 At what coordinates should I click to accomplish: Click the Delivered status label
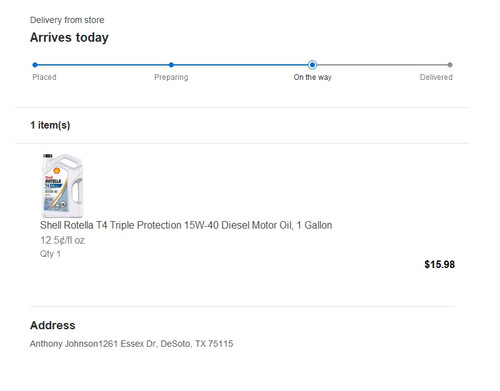pos(436,77)
